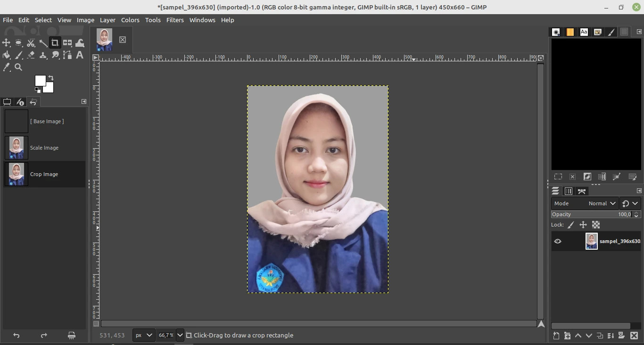Select the Scissors Select tool
This screenshot has width=644, height=345.
click(31, 43)
